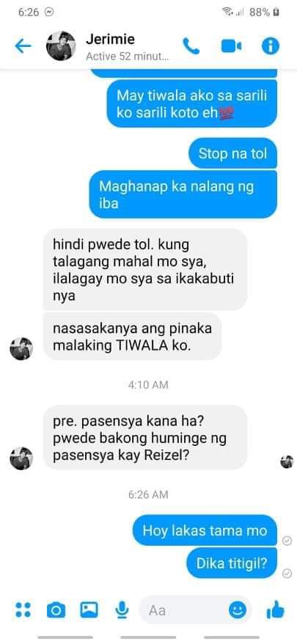This screenshot has width=297, height=644.
Task: Open the camera icon in composer
Action: tap(56, 610)
